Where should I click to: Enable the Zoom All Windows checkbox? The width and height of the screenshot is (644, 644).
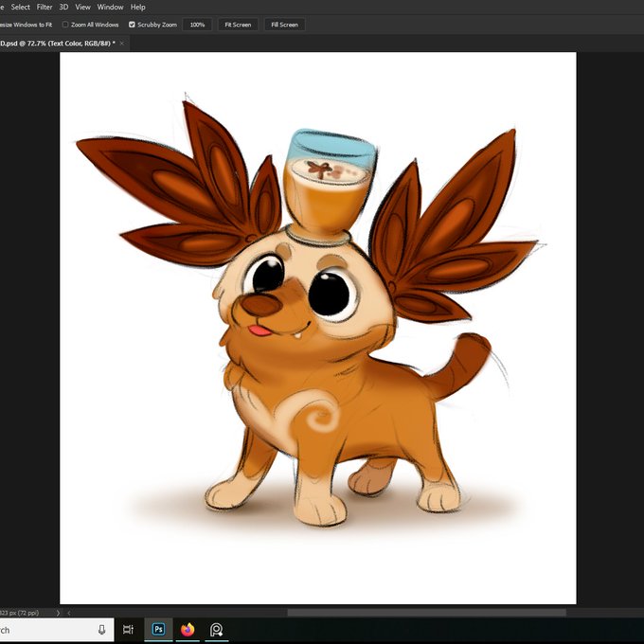pyautogui.click(x=65, y=25)
